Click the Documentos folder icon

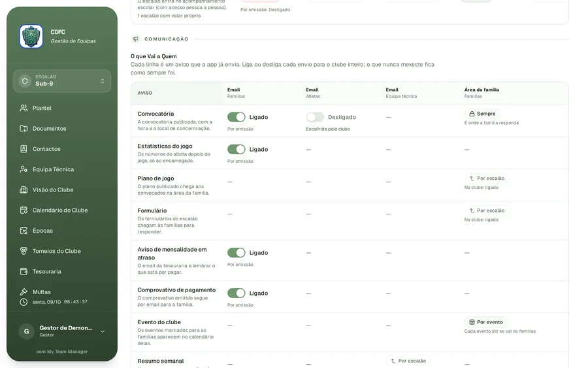pyautogui.click(x=24, y=128)
